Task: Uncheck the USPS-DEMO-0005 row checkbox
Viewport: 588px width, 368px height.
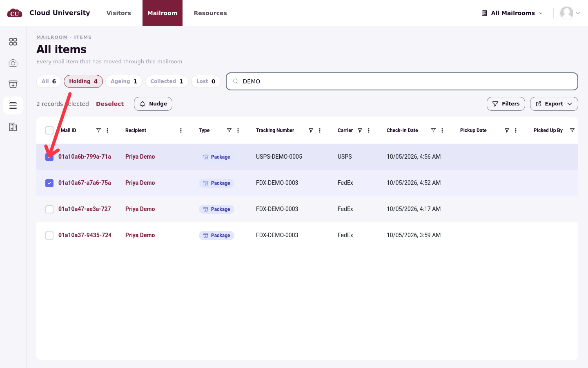Action: click(x=49, y=157)
